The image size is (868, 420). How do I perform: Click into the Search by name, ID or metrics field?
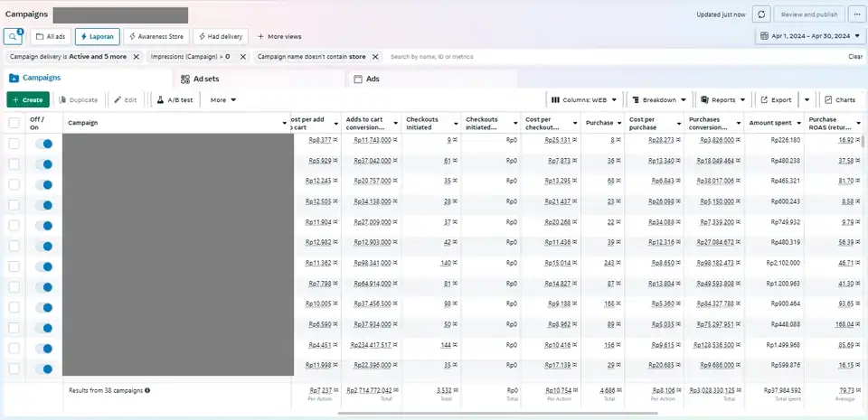(x=615, y=57)
